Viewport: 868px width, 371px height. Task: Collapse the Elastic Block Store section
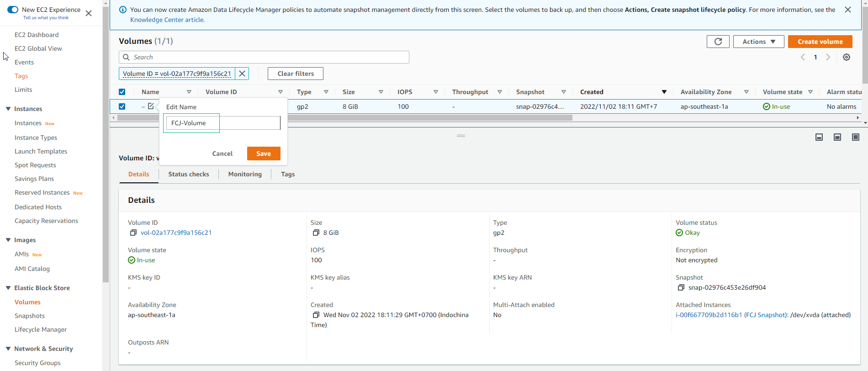pyautogui.click(x=8, y=288)
